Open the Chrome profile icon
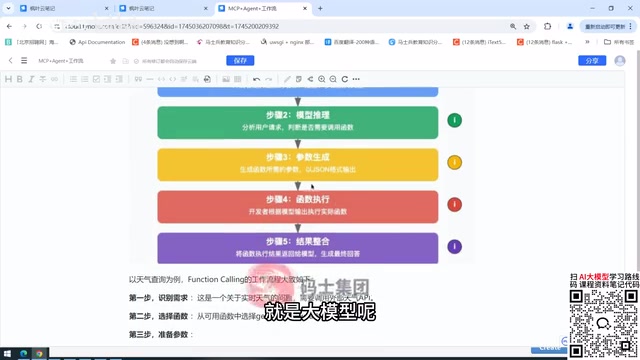The width and height of the screenshot is (640, 360). (570, 26)
